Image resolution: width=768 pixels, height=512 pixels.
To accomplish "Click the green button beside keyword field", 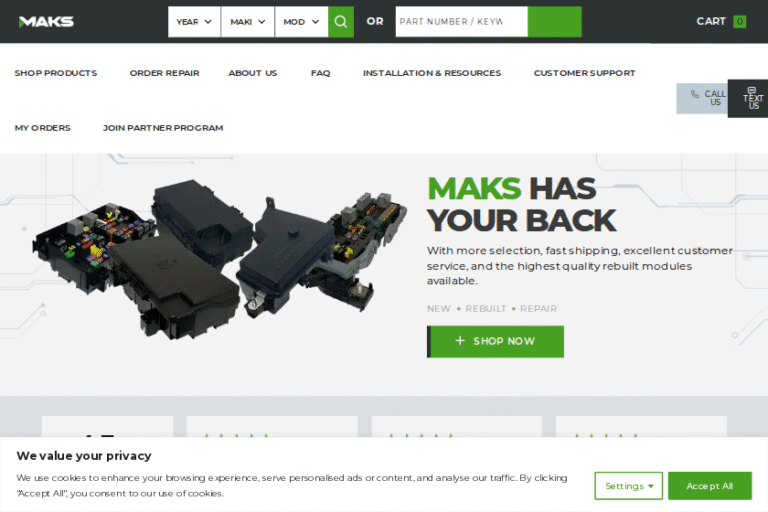I will point(554,22).
